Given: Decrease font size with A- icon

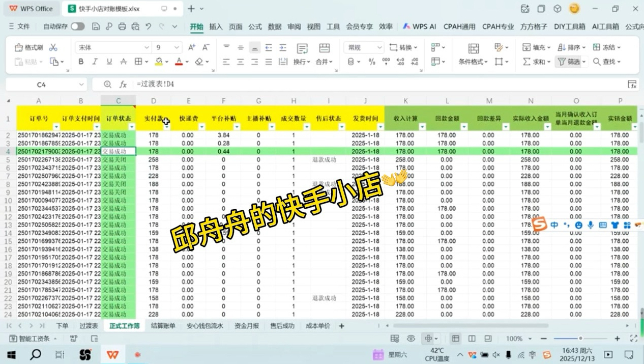Looking at the screenshot, I should 206,47.
